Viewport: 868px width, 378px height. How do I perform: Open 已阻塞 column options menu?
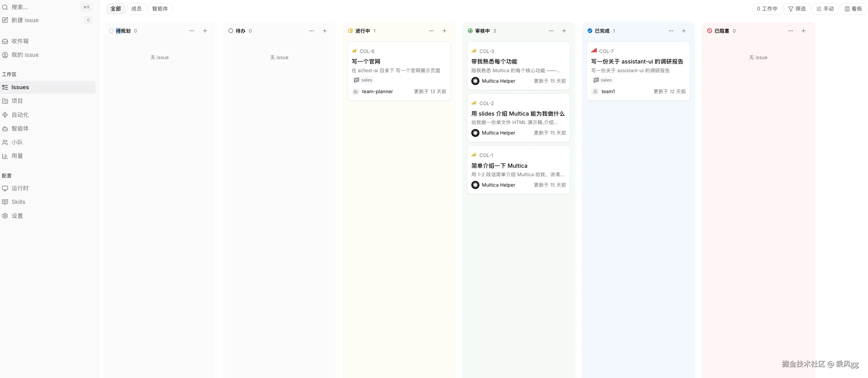[791, 31]
